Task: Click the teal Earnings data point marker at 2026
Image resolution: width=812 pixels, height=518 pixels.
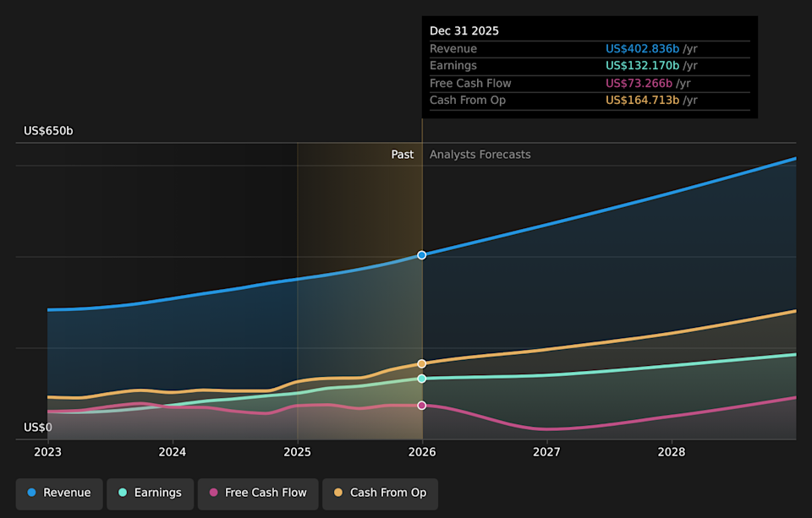Action: click(422, 379)
